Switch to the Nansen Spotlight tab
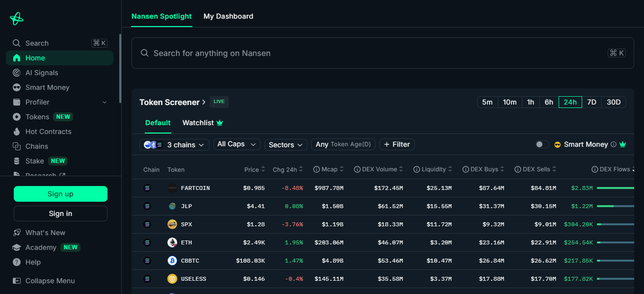This screenshot has height=294, width=644. tap(161, 16)
